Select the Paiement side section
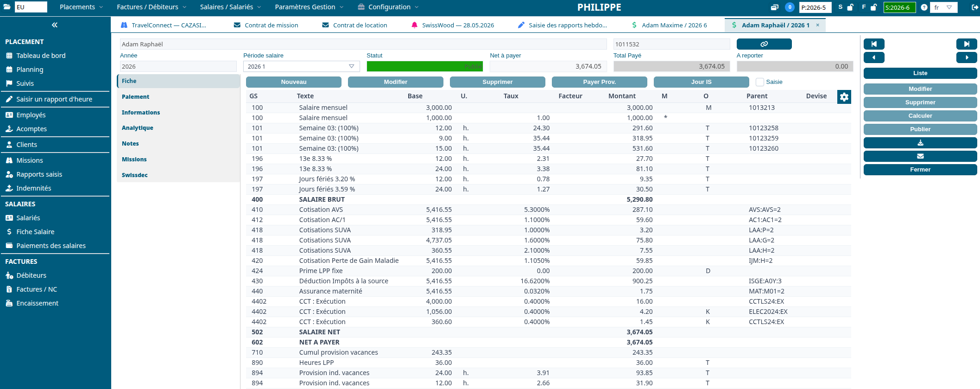Image resolution: width=980 pixels, height=389 pixels. click(x=178, y=97)
